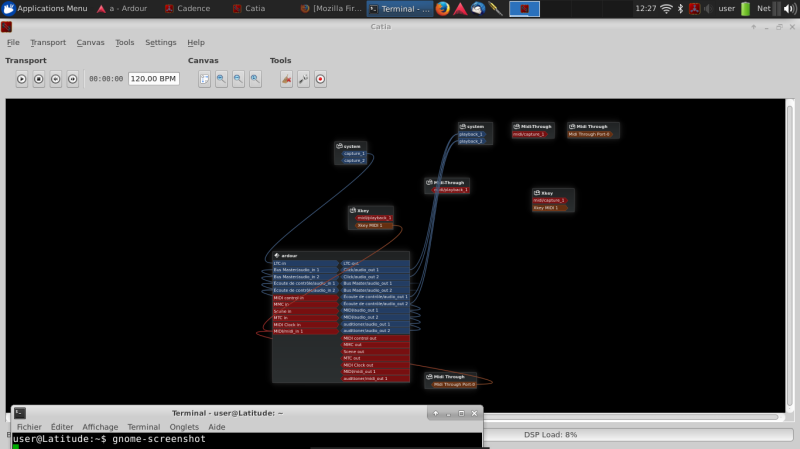The height and width of the screenshot is (449, 800).
Task: Click the playback_1 port of system
Action: (471, 134)
